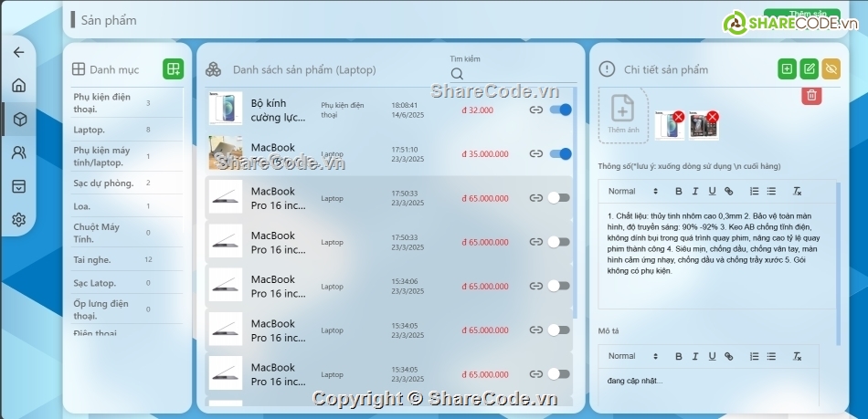Image resolution: width=868 pixels, height=419 pixels.
Task: Click into Mô tả text reading đang cập nhật
Action: (633, 381)
